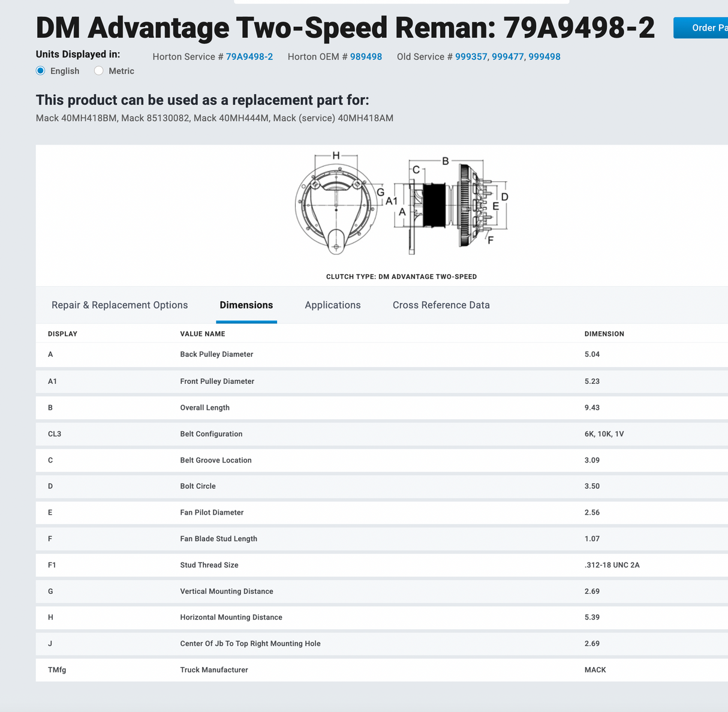Click the Mack replacement part numbers text
Screen dimensions: 728x712
tap(215, 118)
